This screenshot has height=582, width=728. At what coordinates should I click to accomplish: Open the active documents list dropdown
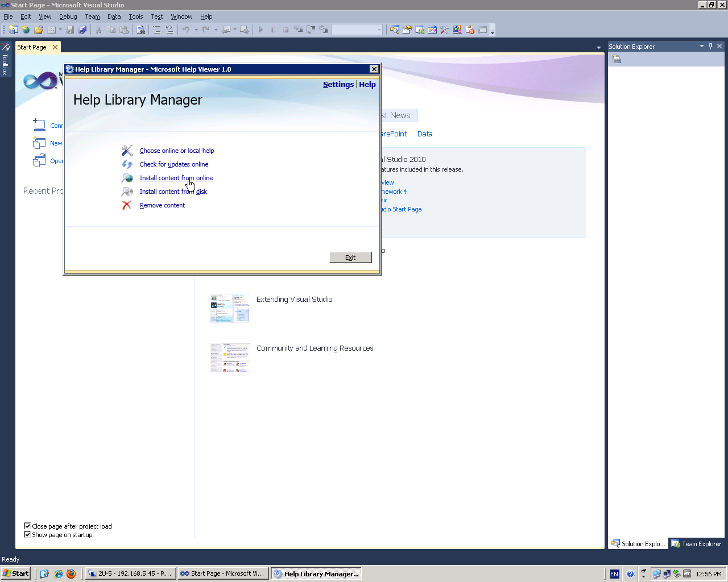point(598,48)
